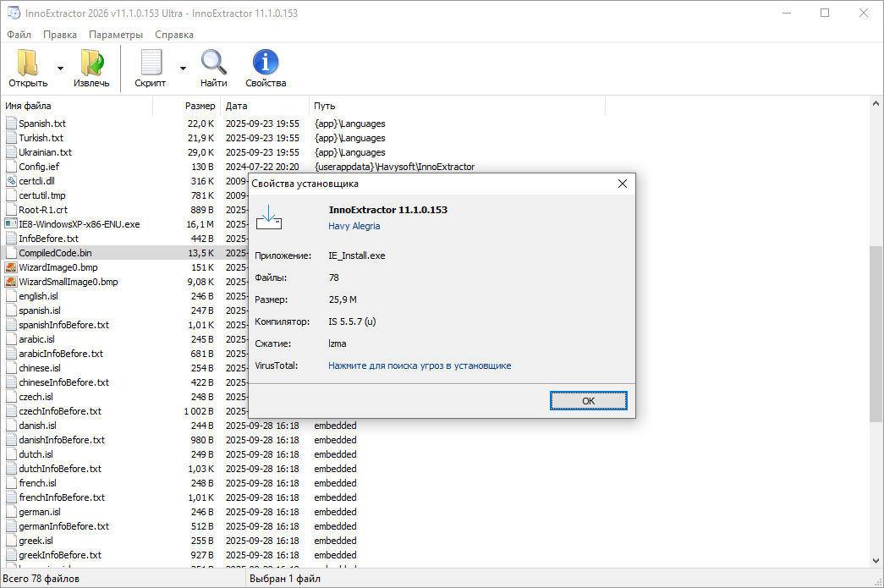The image size is (884, 588).
Task: Open the Параметры menu
Action: [x=116, y=35]
